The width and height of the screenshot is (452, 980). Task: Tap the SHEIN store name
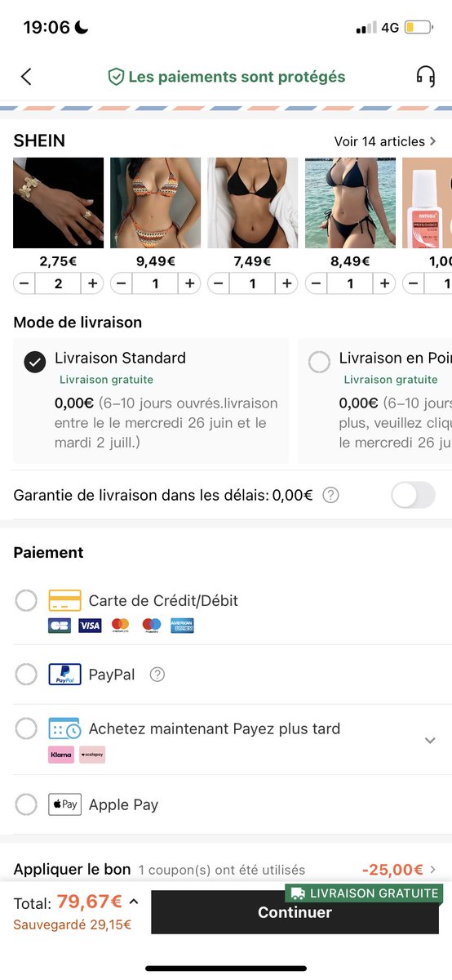[x=39, y=140]
